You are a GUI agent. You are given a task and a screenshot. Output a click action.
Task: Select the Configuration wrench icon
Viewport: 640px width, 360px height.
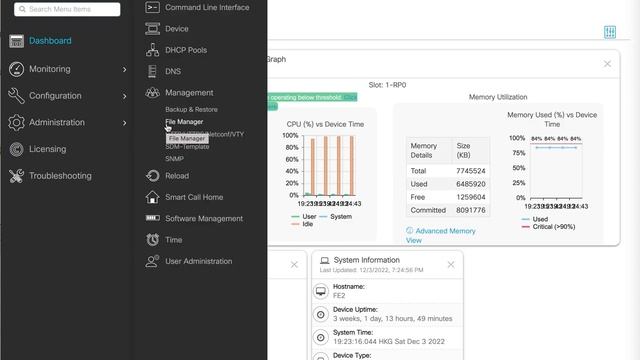click(x=16, y=96)
